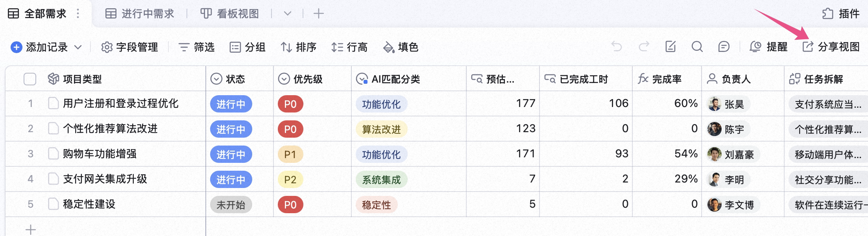Screen dimensions: 868x236
Task: Click the undo arrow icon
Action: [616, 47]
